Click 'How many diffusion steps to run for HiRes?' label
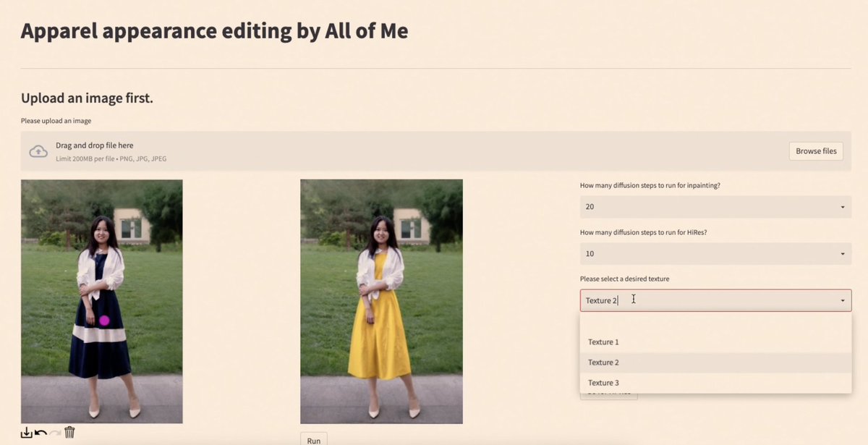Image resolution: width=868 pixels, height=445 pixels. (x=643, y=232)
